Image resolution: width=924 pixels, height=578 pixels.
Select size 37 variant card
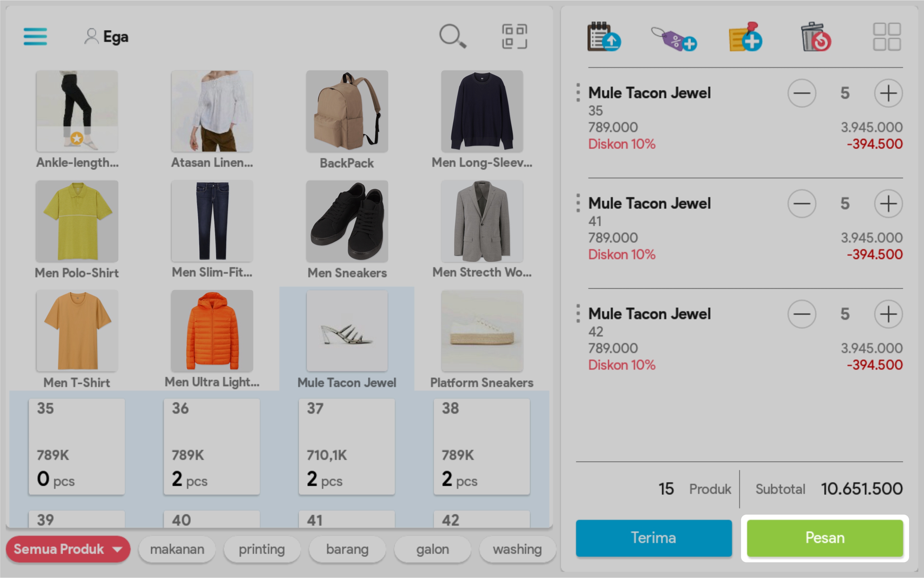click(x=346, y=446)
